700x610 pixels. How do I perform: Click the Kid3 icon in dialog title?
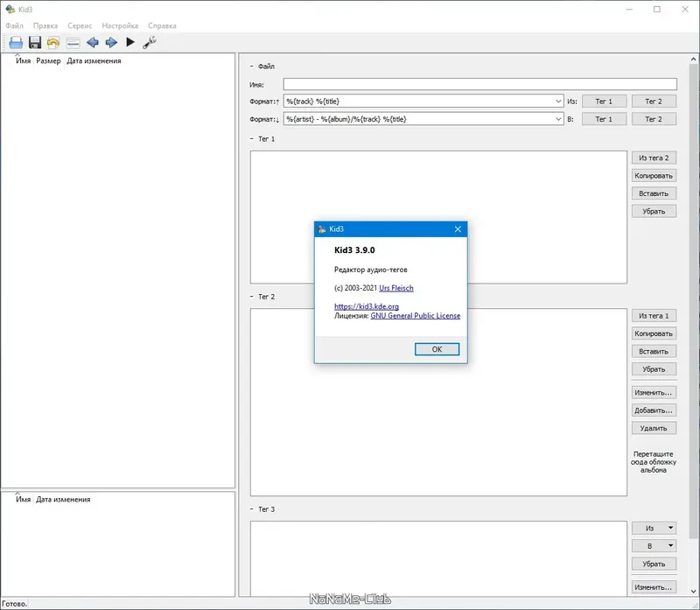click(x=322, y=229)
